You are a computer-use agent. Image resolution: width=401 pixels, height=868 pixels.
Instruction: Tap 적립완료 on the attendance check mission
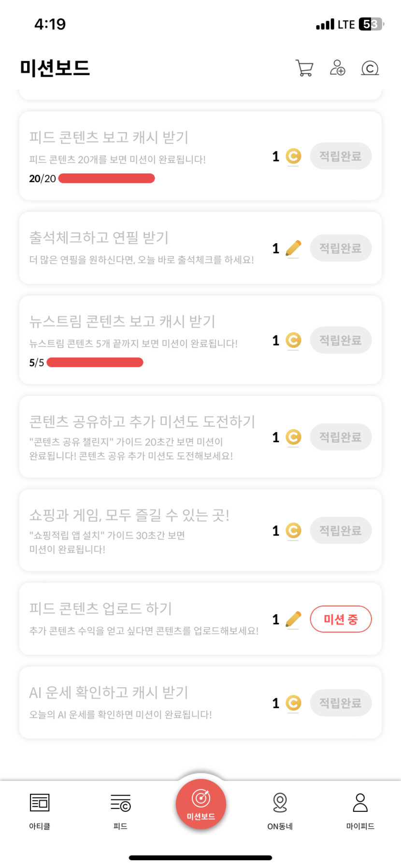[341, 248]
